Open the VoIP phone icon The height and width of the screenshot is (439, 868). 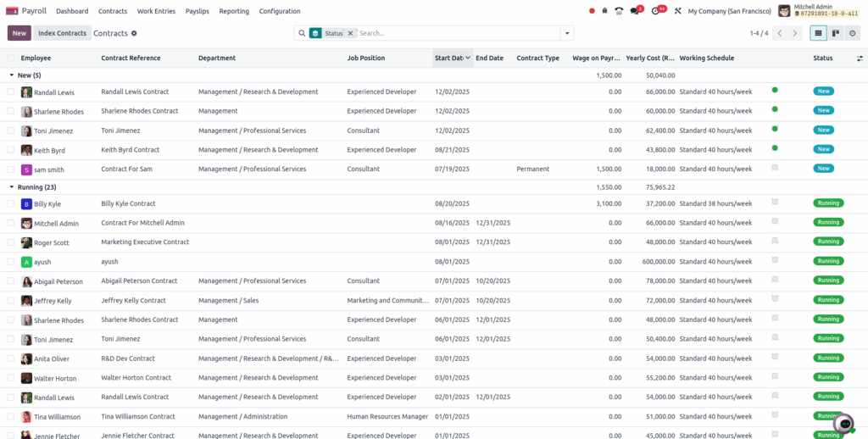tap(620, 11)
